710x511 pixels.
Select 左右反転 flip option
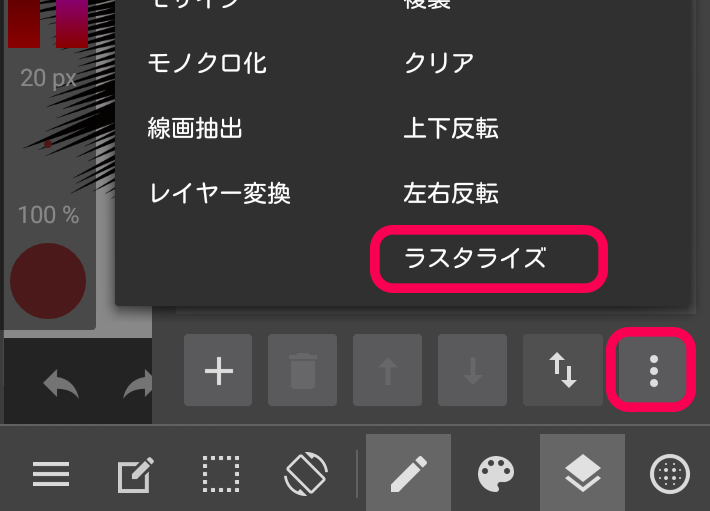(451, 193)
